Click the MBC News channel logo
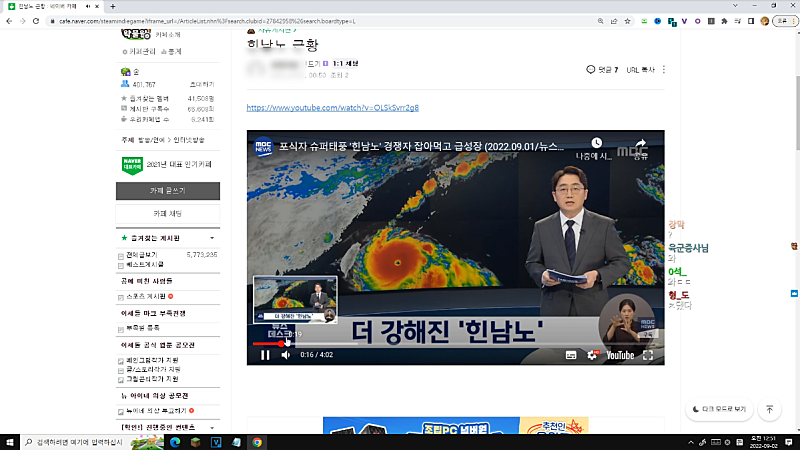The width and height of the screenshot is (800, 450). click(263, 147)
